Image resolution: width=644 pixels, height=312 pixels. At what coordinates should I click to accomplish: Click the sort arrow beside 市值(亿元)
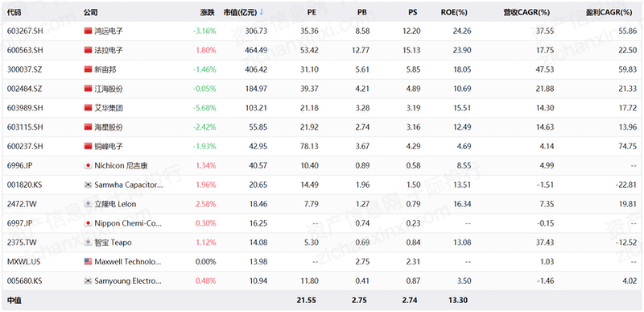click(262, 12)
